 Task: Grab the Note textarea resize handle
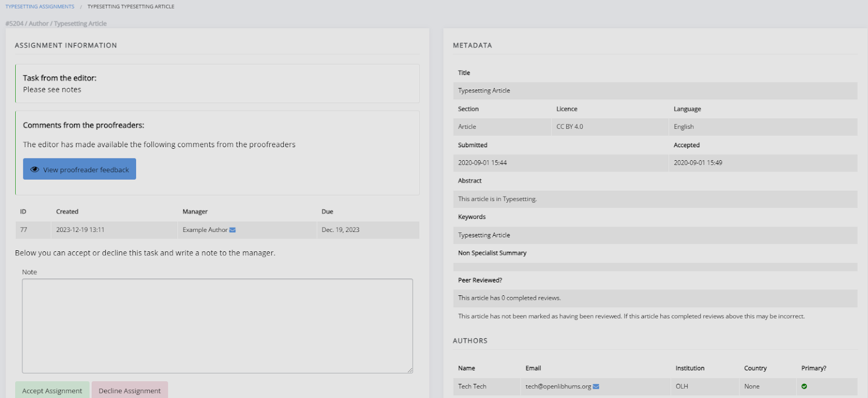pos(410,370)
